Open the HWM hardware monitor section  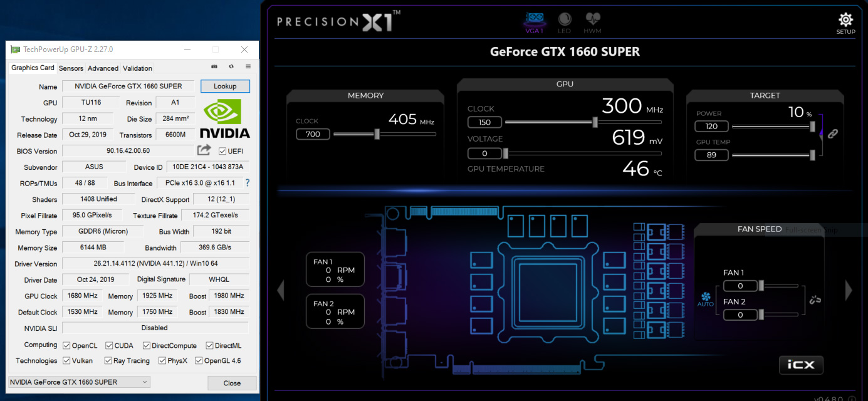point(592,23)
